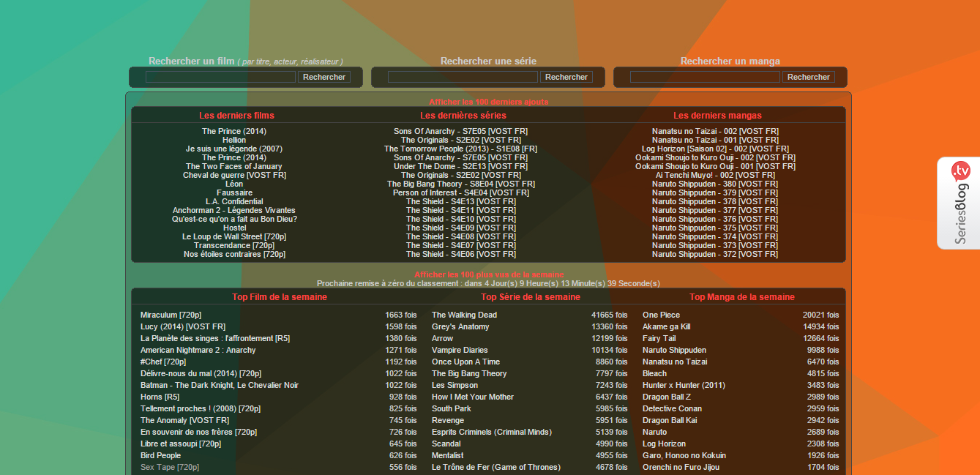Click the film search input field

[220, 77]
